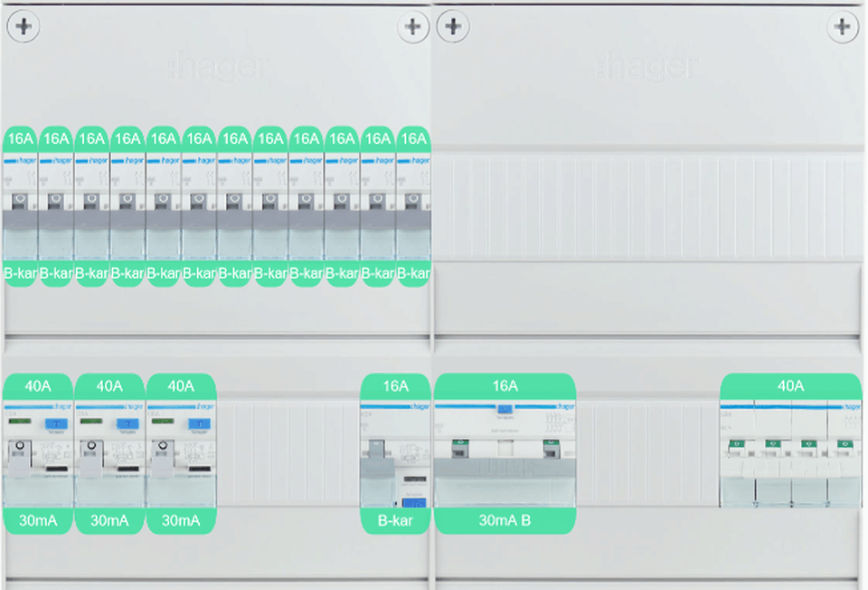868x590 pixels.
Task: Select the rightmost 16A label in the top row
Action: click(413, 138)
